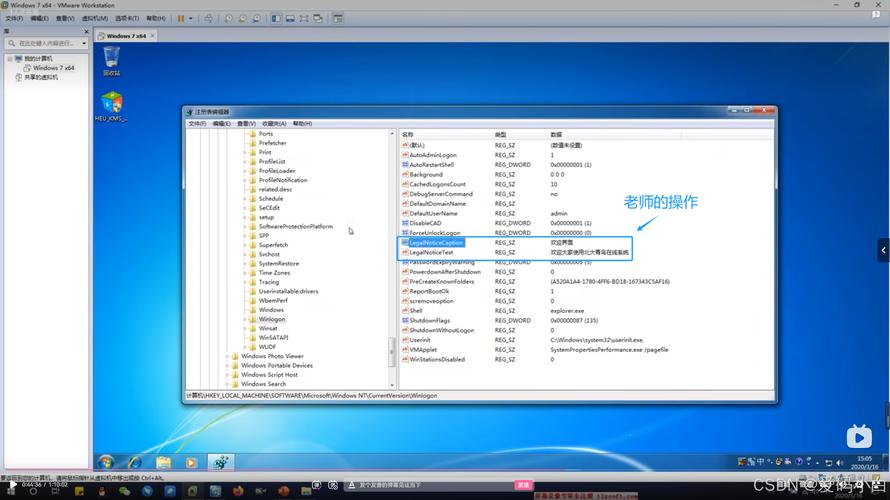The height and width of the screenshot is (500, 890).
Task: Open Registry Editor 编辑(E) menu
Action: coord(221,124)
